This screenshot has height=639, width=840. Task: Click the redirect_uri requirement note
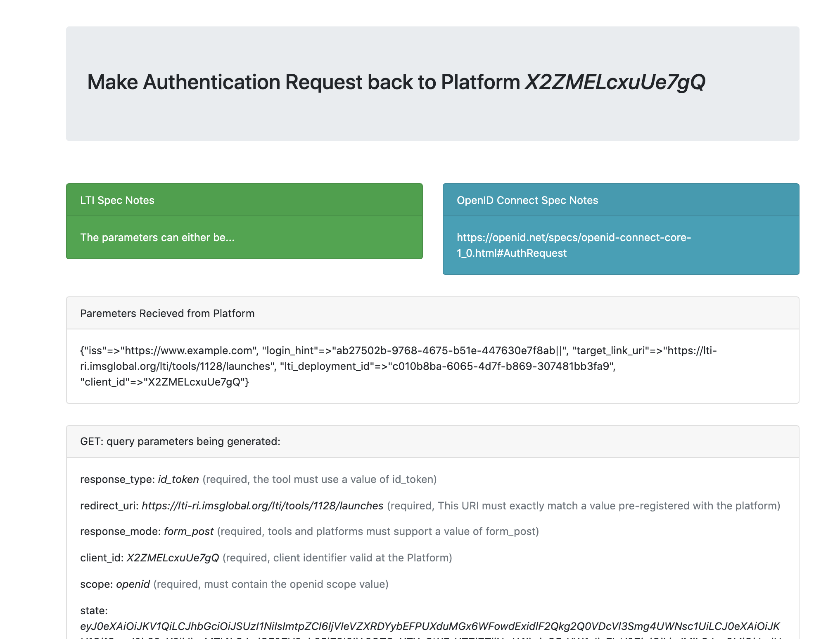pos(583,506)
